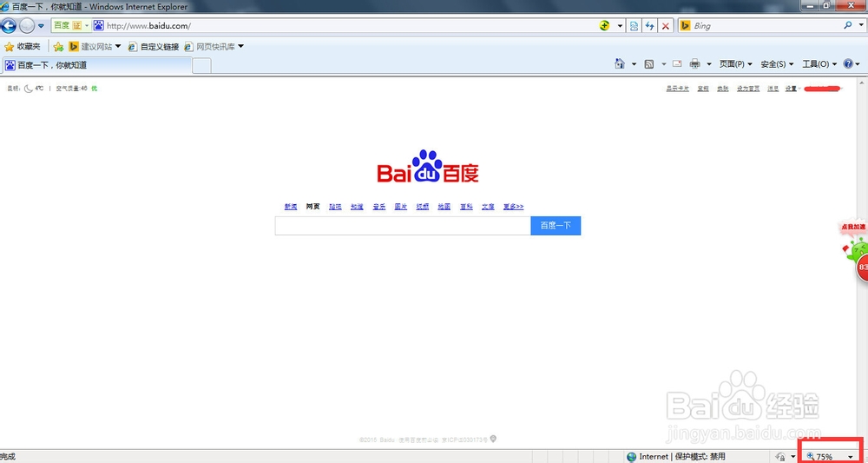Click the 消息 link at top right
This screenshot has width=868, height=463.
pyautogui.click(x=773, y=89)
